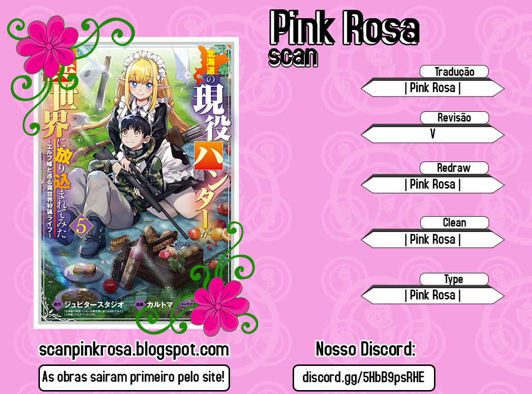Open the scanpinkrosa.blogspot.com link
This screenshot has width=532, height=394.
134,350
